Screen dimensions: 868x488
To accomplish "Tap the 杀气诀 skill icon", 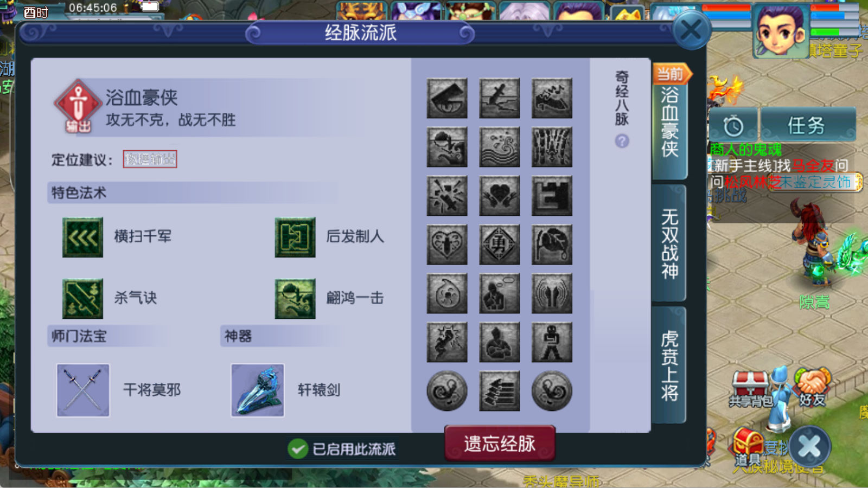I will click(82, 298).
